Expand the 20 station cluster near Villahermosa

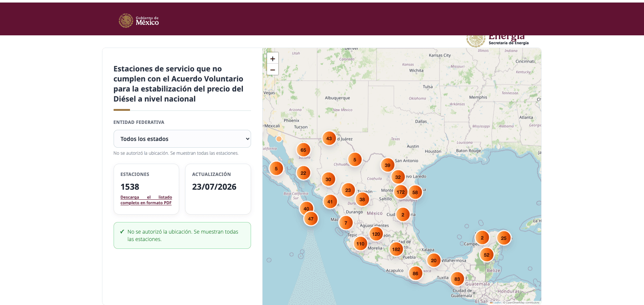click(434, 260)
